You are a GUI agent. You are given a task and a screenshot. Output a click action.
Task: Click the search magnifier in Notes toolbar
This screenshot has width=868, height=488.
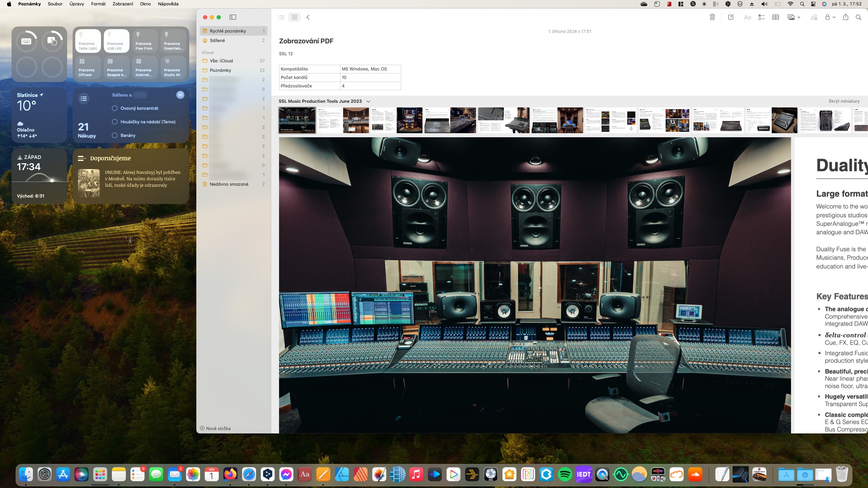[859, 17]
